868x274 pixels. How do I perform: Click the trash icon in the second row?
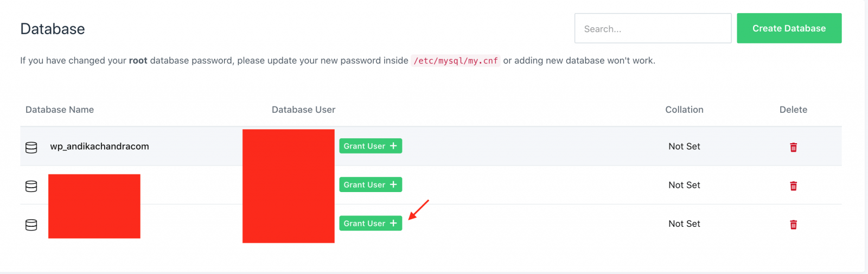point(793,186)
